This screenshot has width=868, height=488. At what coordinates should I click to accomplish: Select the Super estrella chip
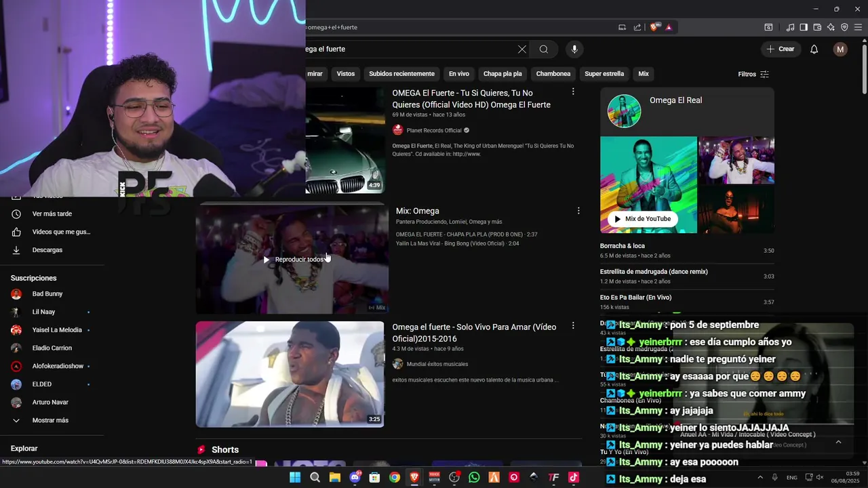coord(604,74)
